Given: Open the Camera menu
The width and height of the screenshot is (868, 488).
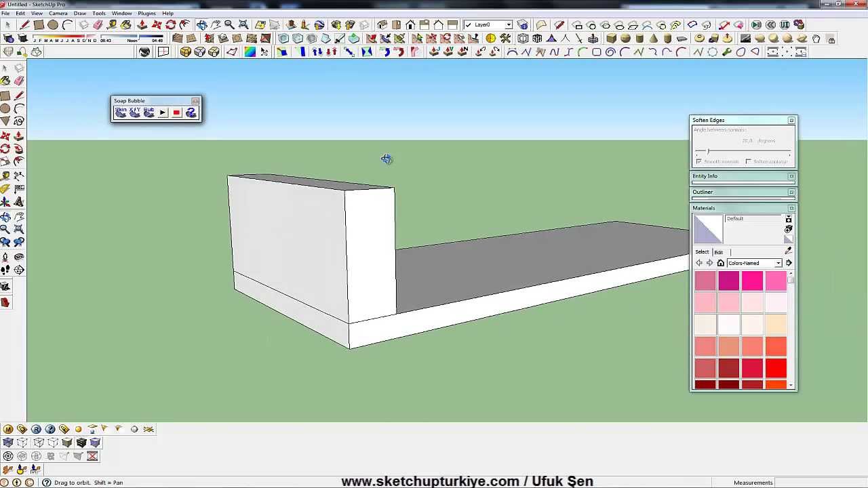Looking at the screenshot, I should click(x=58, y=14).
